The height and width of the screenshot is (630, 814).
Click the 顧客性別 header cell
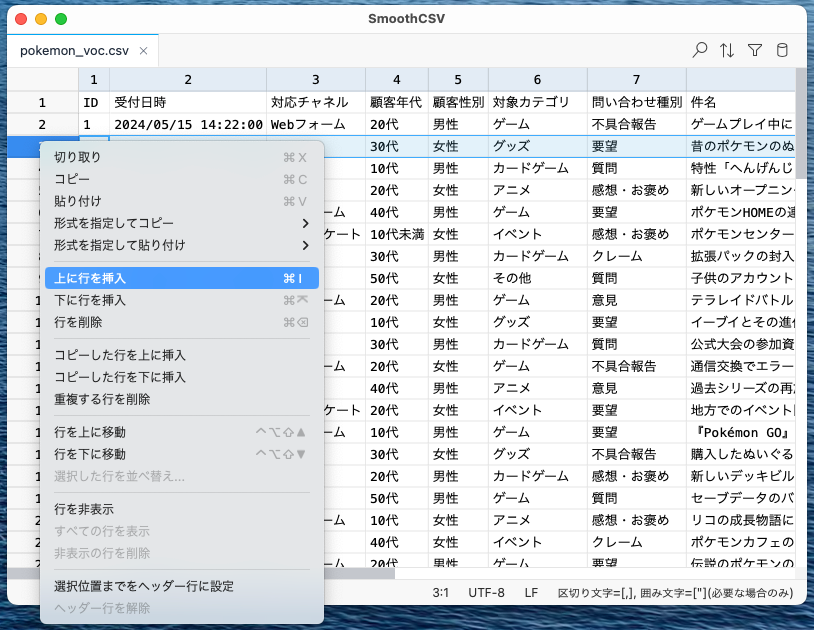tap(458, 103)
